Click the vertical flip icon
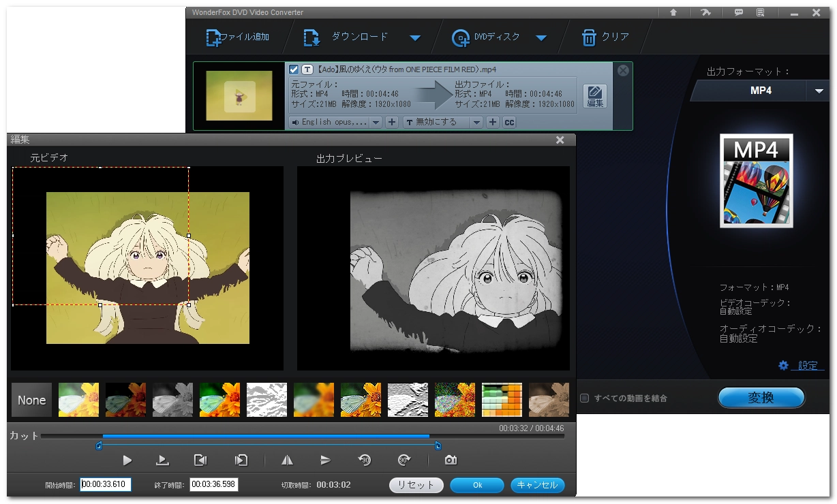 (325, 460)
